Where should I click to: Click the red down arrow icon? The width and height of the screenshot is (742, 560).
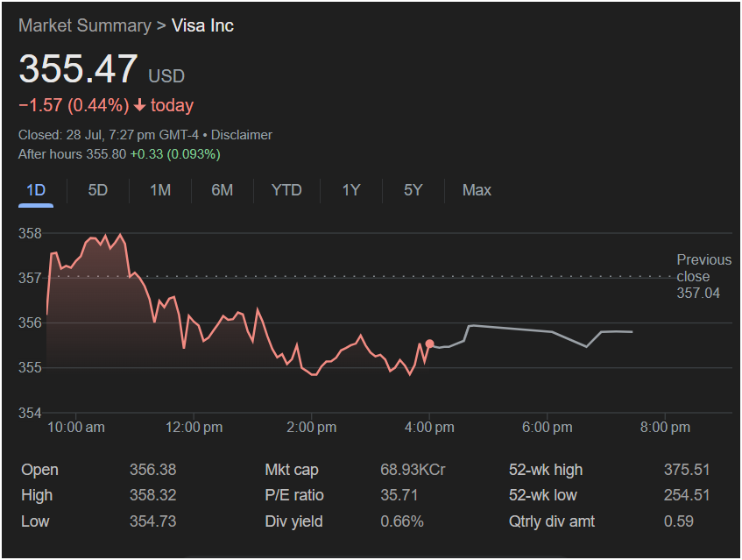click(139, 105)
